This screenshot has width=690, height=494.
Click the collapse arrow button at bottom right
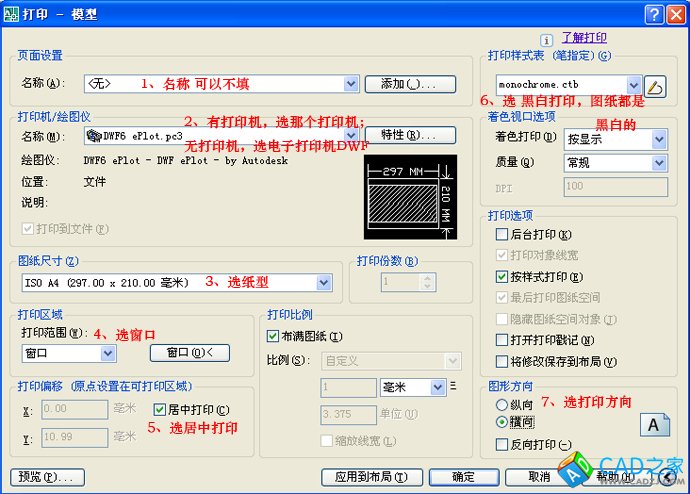(668, 477)
